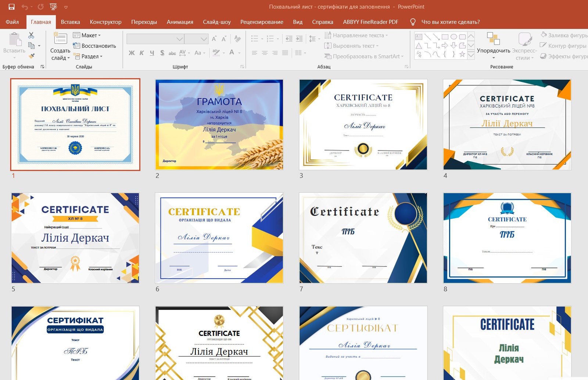This screenshot has height=380, width=588.
Task: Click Направление текста option
Action: [356, 35]
